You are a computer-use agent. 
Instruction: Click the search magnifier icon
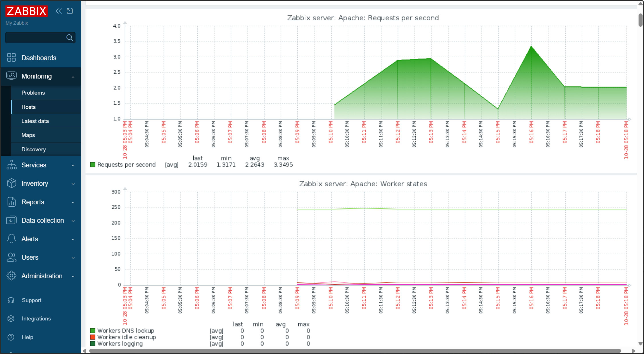pos(70,38)
